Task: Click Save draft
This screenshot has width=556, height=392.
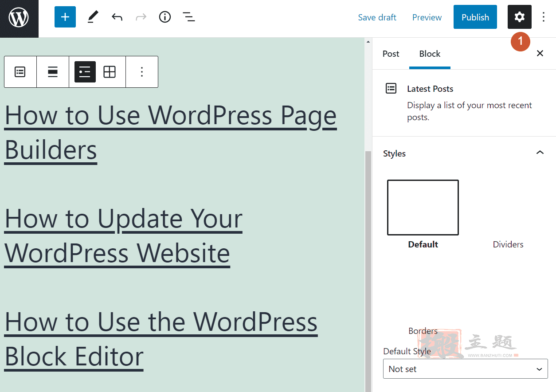Action: coord(377,17)
